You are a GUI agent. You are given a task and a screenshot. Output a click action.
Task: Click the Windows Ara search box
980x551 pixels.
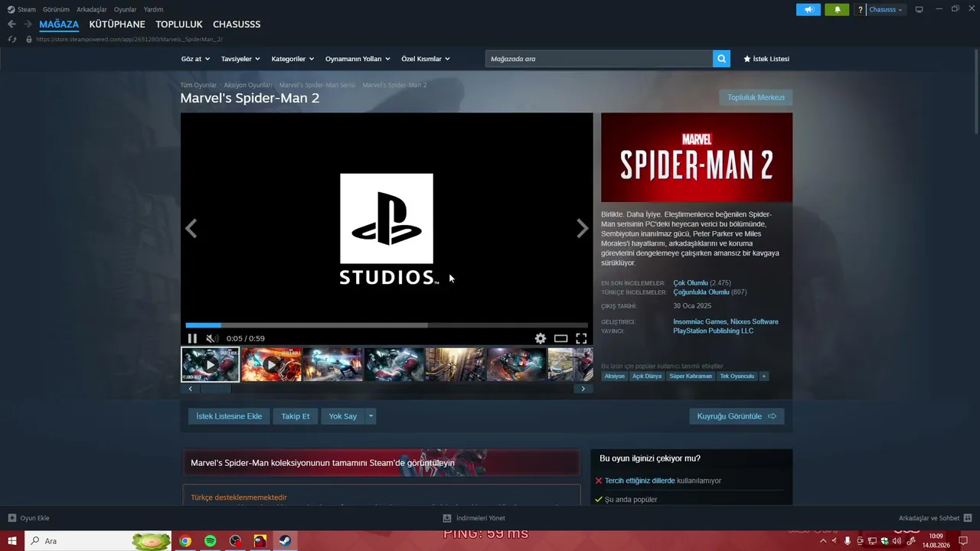[x=97, y=541]
